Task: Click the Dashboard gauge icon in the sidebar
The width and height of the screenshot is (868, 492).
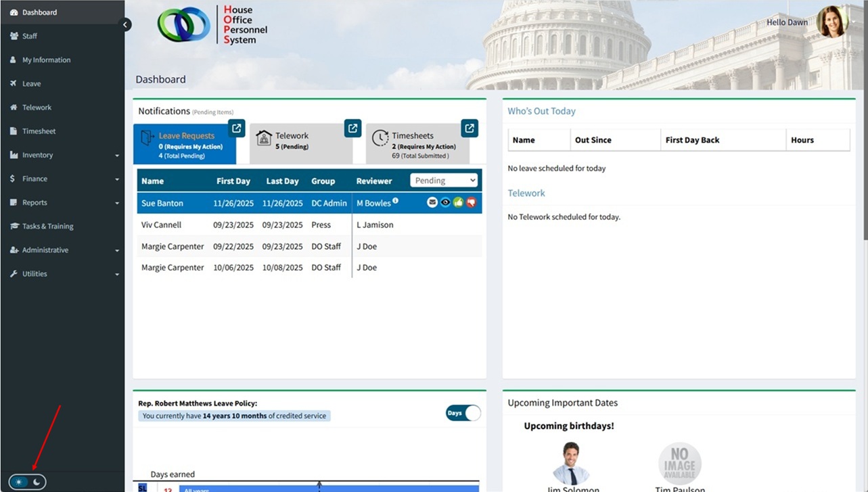Action: pos(14,12)
